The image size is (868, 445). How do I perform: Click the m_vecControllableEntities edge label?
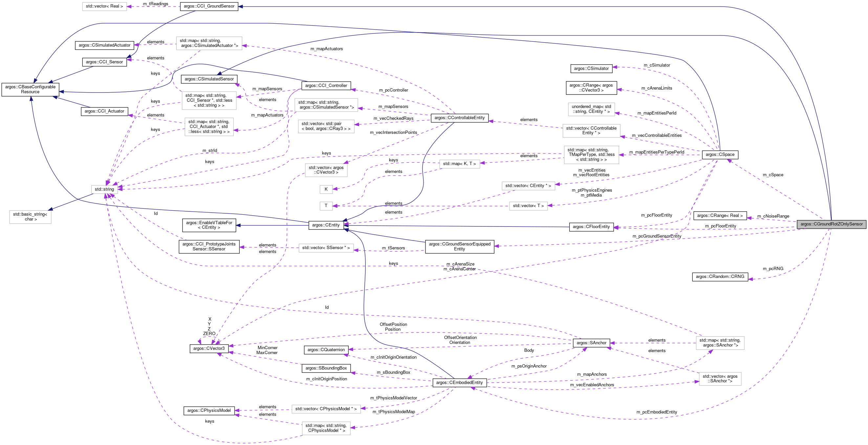(657, 136)
